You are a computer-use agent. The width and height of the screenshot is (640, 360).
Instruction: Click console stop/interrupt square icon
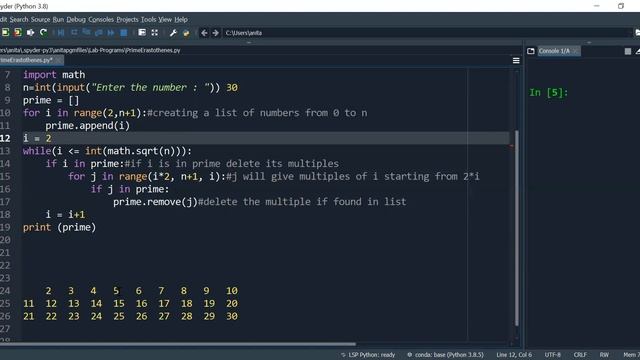coord(628,51)
